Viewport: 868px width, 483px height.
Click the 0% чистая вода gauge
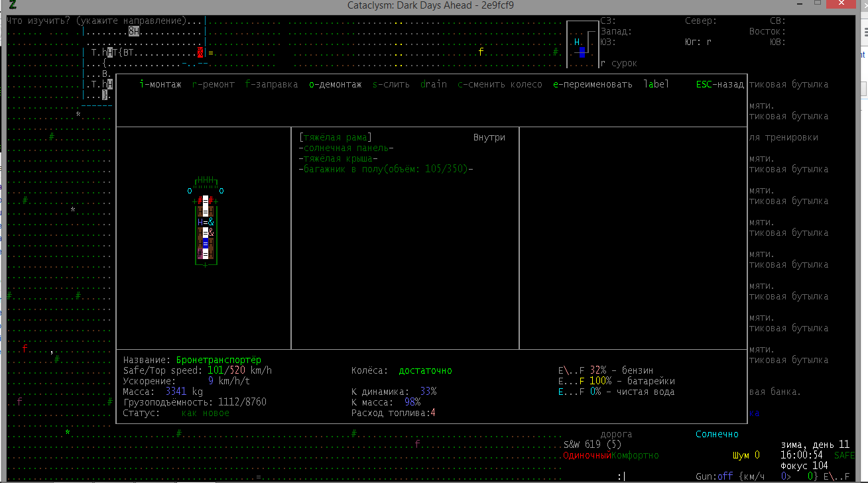pos(617,392)
